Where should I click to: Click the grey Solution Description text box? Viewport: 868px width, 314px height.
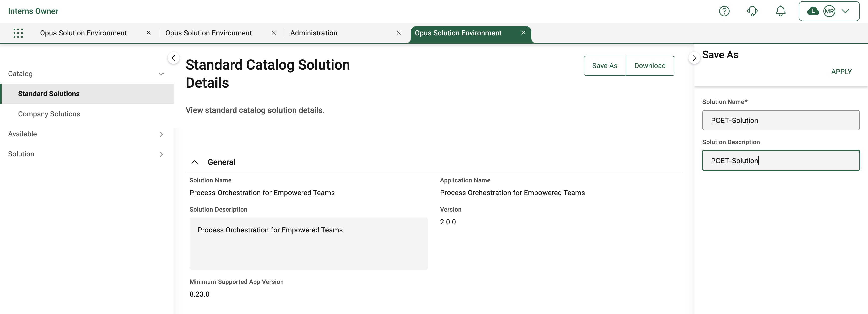point(309,244)
